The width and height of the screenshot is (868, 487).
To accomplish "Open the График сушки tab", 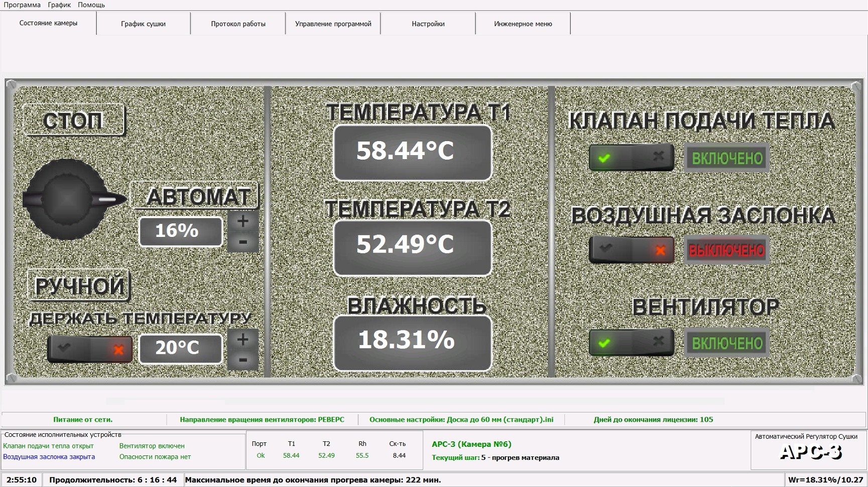I will pyautogui.click(x=143, y=24).
